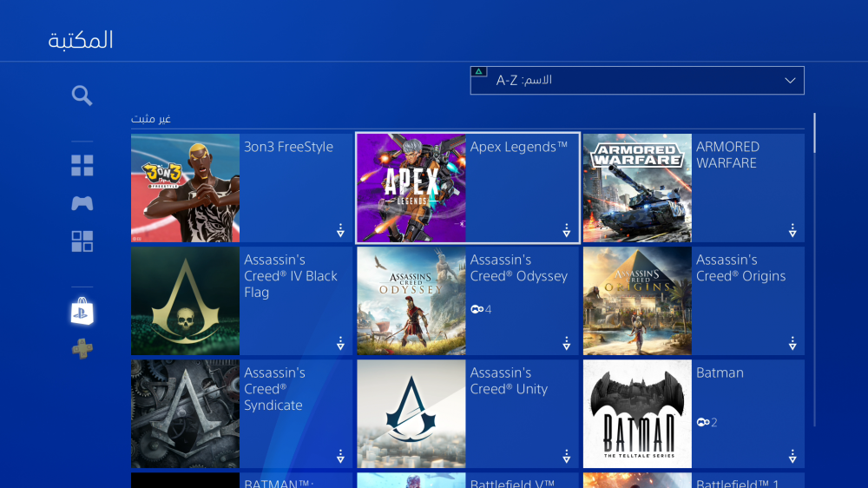Open the library search icon

(82, 96)
